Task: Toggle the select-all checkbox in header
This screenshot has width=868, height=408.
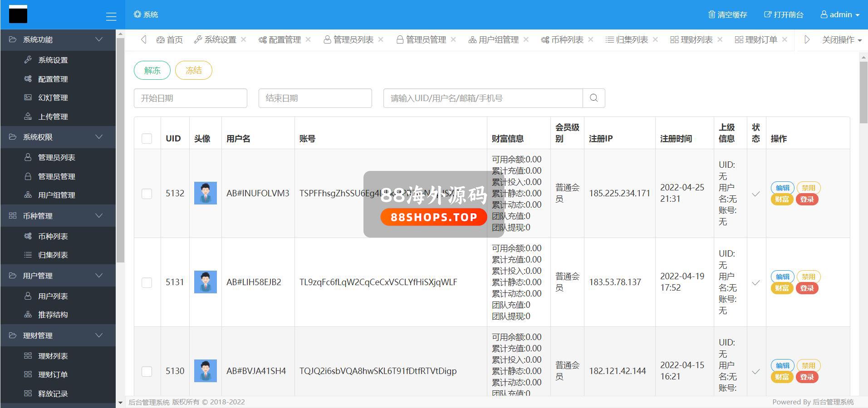Action: [147, 138]
